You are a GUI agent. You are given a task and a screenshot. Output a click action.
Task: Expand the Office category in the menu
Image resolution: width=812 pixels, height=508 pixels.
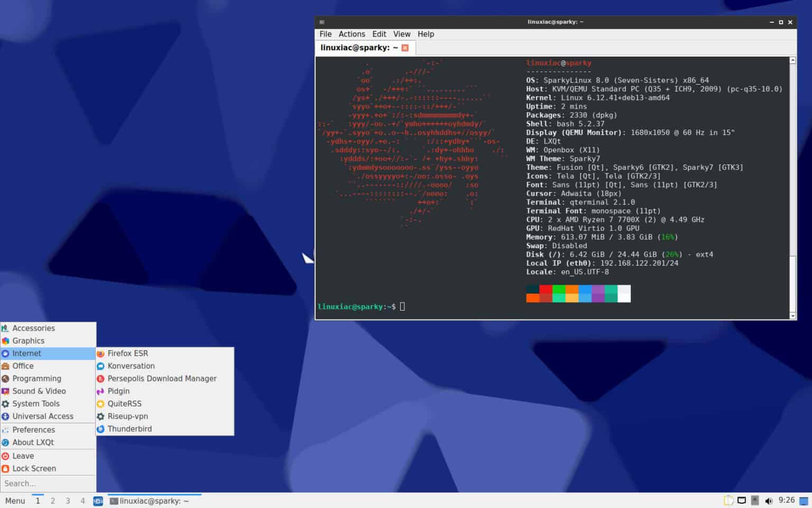tap(23, 366)
